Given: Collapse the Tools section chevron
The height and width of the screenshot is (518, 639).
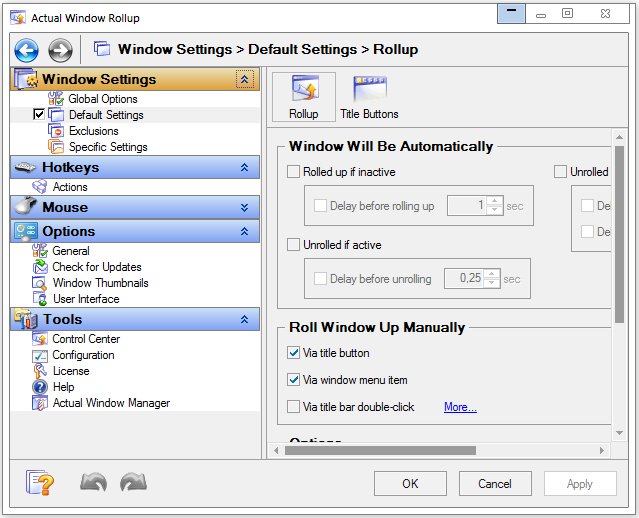Looking at the screenshot, I should [x=245, y=319].
